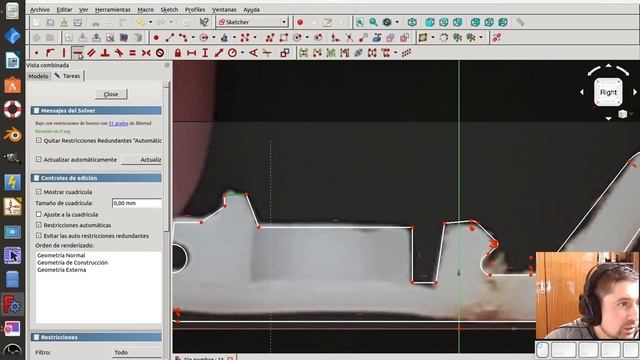
Task: Apply the Perpendicular constraint tool
Action: tap(105, 53)
